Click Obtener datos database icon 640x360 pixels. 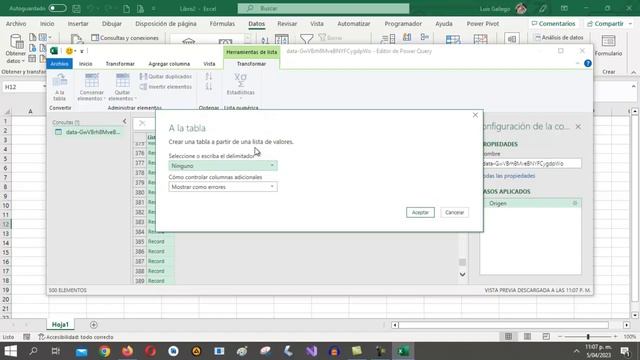coord(16,42)
